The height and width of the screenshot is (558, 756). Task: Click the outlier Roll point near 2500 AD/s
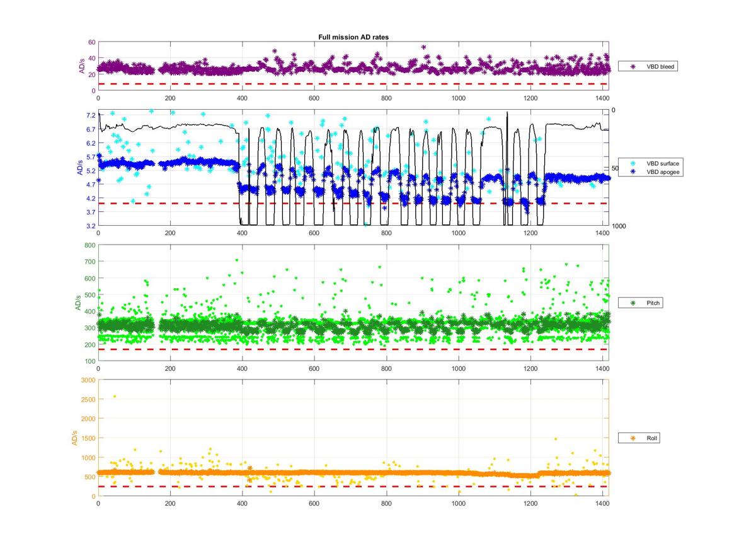pyautogui.click(x=114, y=397)
